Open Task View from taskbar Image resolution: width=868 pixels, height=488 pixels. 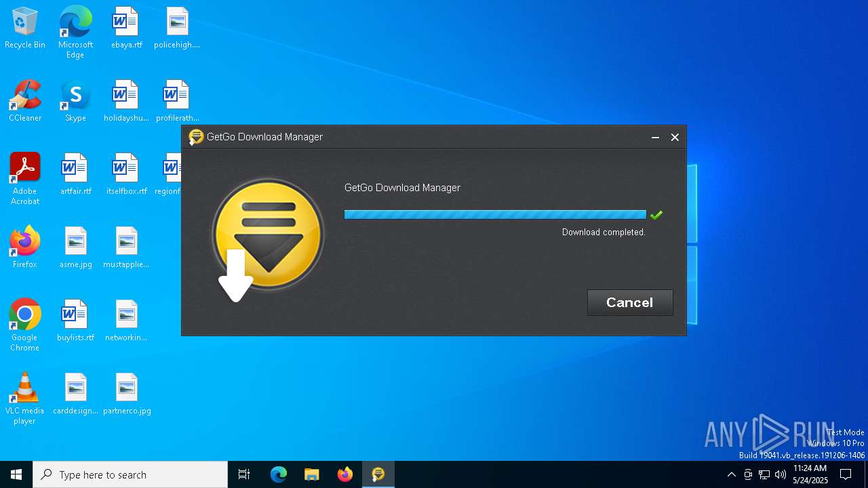(244, 474)
